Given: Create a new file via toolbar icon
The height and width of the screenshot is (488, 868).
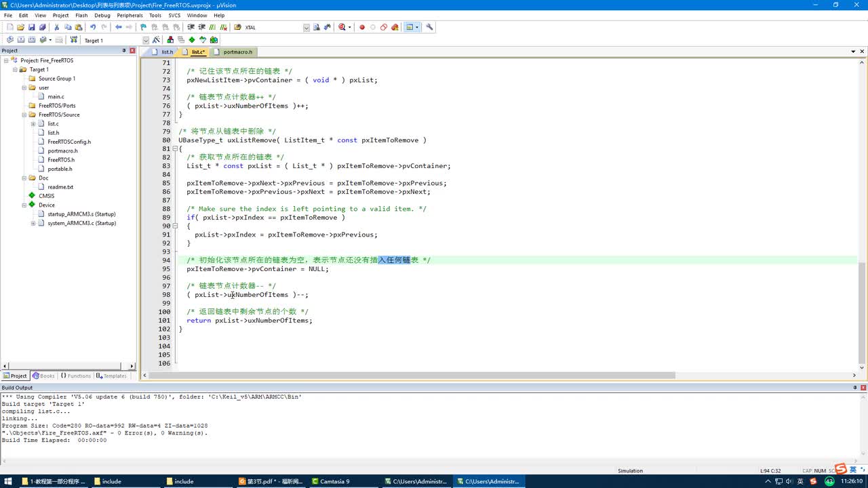Looking at the screenshot, I should [x=9, y=27].
